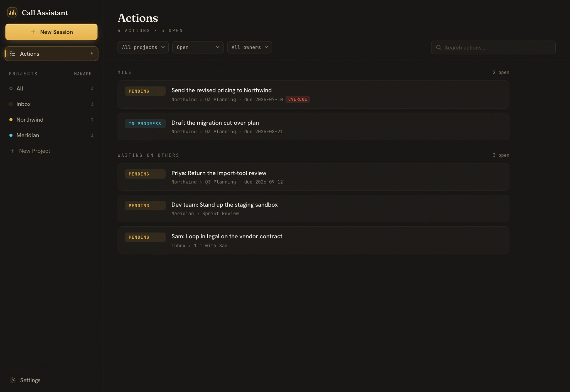
Task: Focus the Search actions field
Action: click(x=493, y=48)
